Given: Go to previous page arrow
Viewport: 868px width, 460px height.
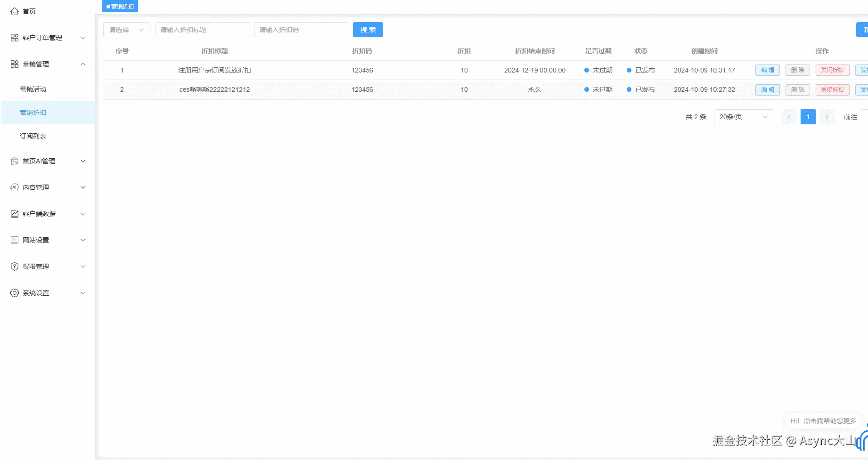Looking at the screenshot, I should coord(789,117).
